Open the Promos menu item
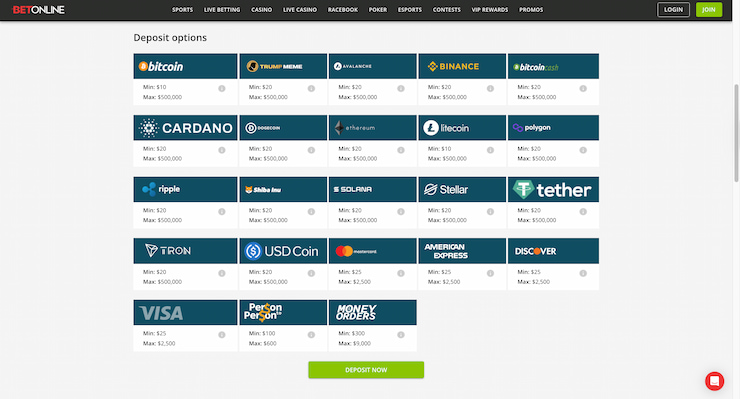 531,9
